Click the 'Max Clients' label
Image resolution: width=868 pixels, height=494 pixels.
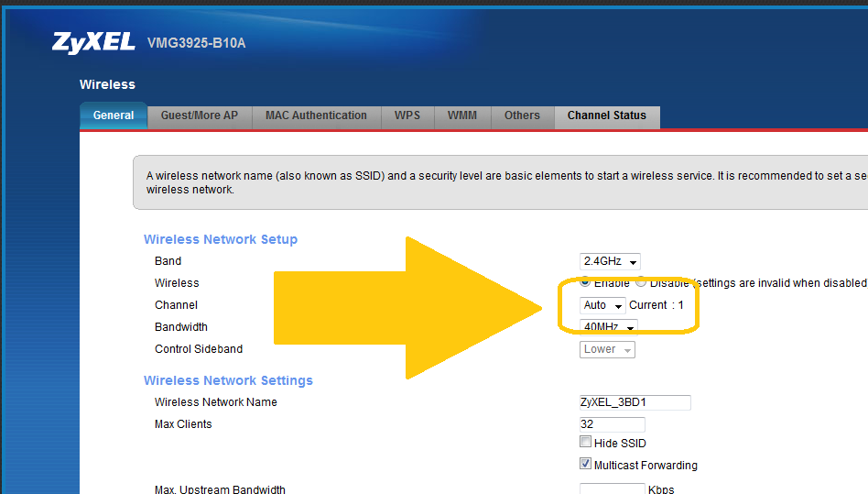click(x=183, y=424)
